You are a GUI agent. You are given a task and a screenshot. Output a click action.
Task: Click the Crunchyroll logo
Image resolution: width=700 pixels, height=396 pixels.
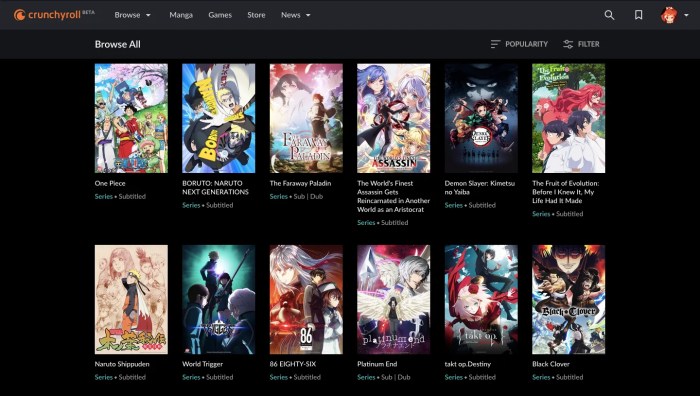coord(54,15)
